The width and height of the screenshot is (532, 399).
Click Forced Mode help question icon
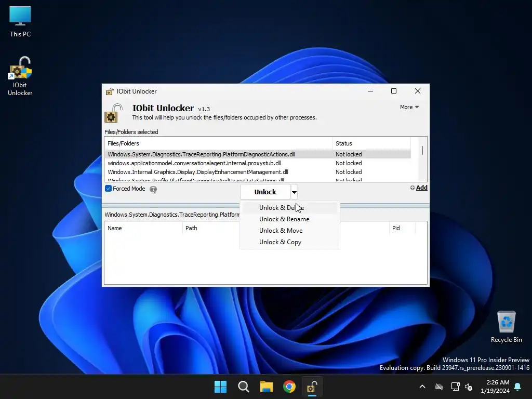coord(153,189)
